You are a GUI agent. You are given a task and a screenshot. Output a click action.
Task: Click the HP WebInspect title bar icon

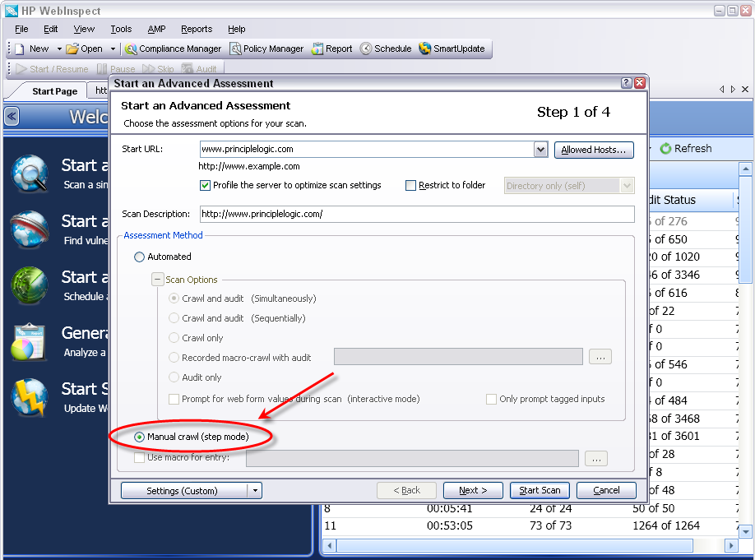point(11,11)
